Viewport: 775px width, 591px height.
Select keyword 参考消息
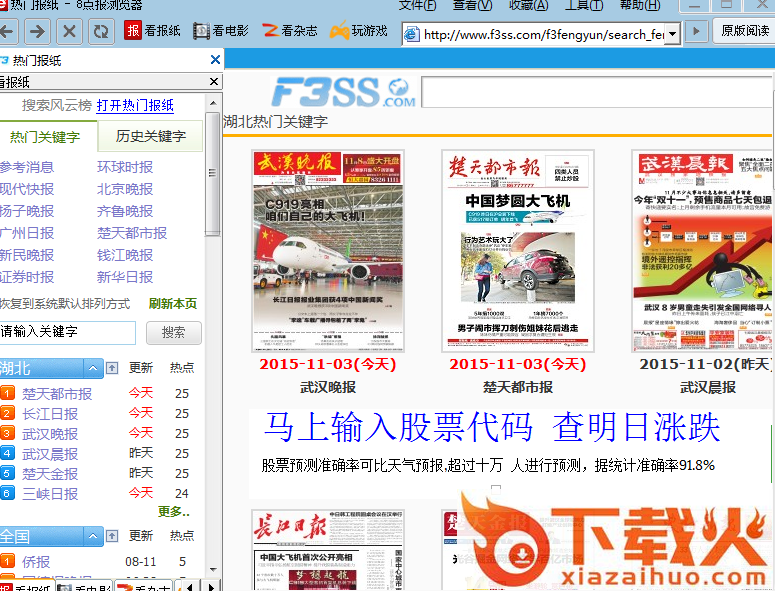pyautogui.click(x=27, y=167)
